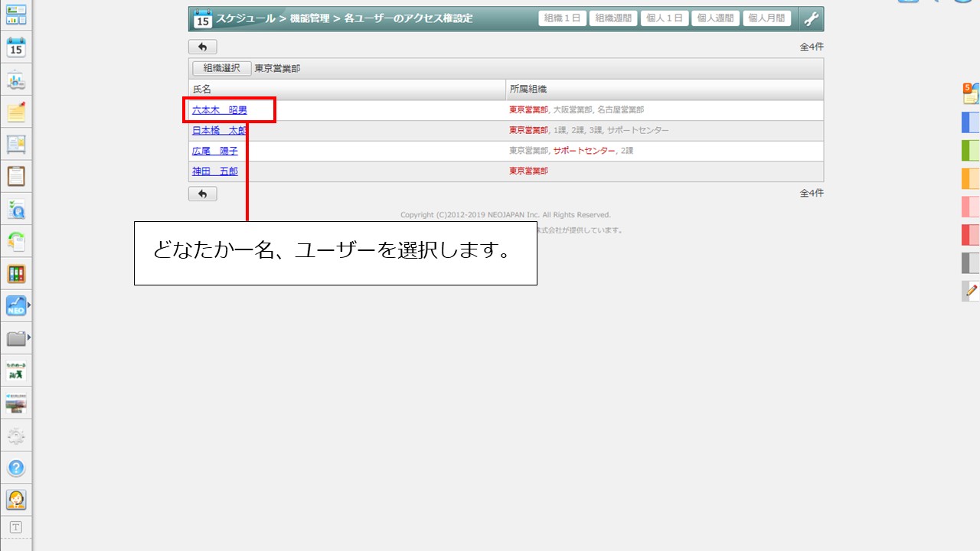
Task: Select the pink sticky note color tab
Action: (971, 207)
